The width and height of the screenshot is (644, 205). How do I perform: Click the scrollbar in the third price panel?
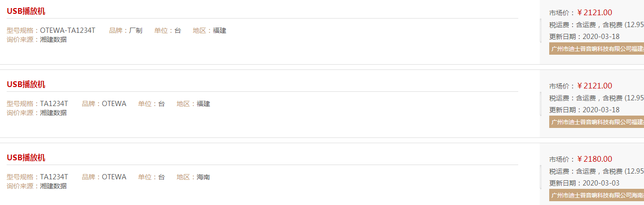click(541, 177)
